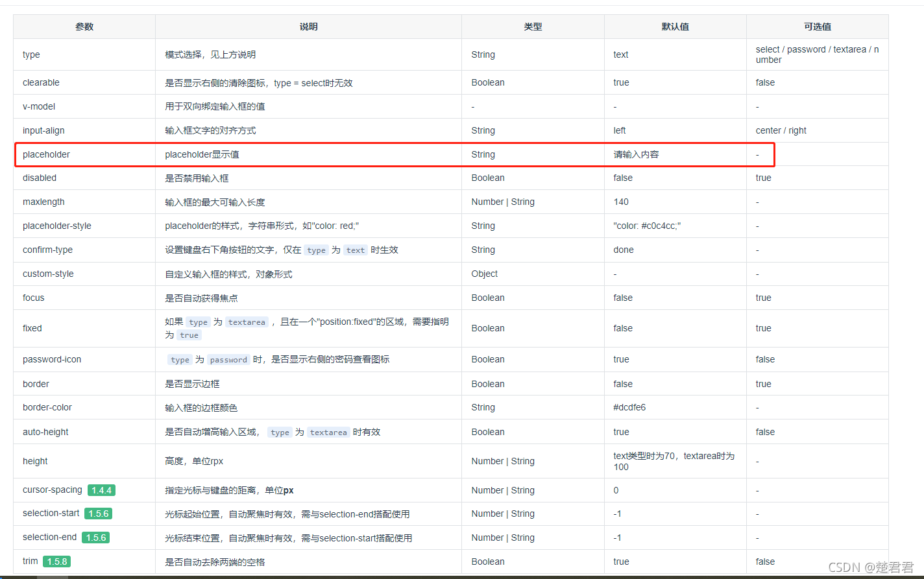The width and height of the screenshot is (924, 579).
Task: Select the textarea code tag in the fixed row
Action: [x=247, y=322]
